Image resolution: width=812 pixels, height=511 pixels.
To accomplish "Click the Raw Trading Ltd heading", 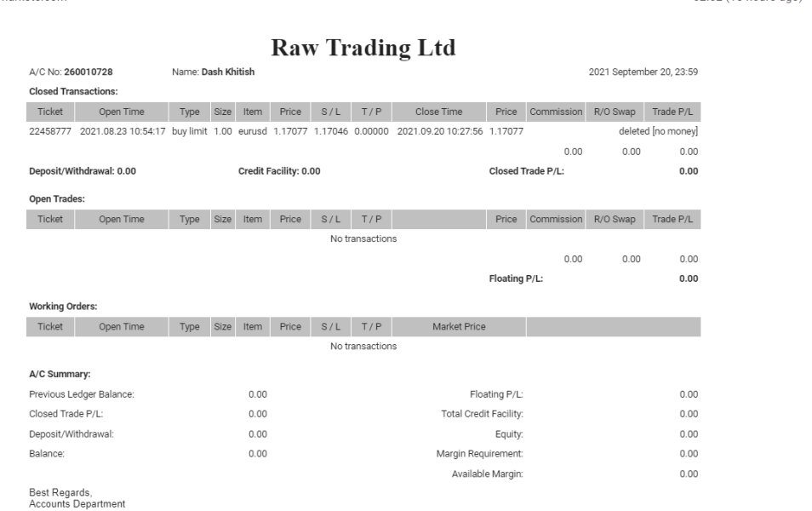I will 363,48.
